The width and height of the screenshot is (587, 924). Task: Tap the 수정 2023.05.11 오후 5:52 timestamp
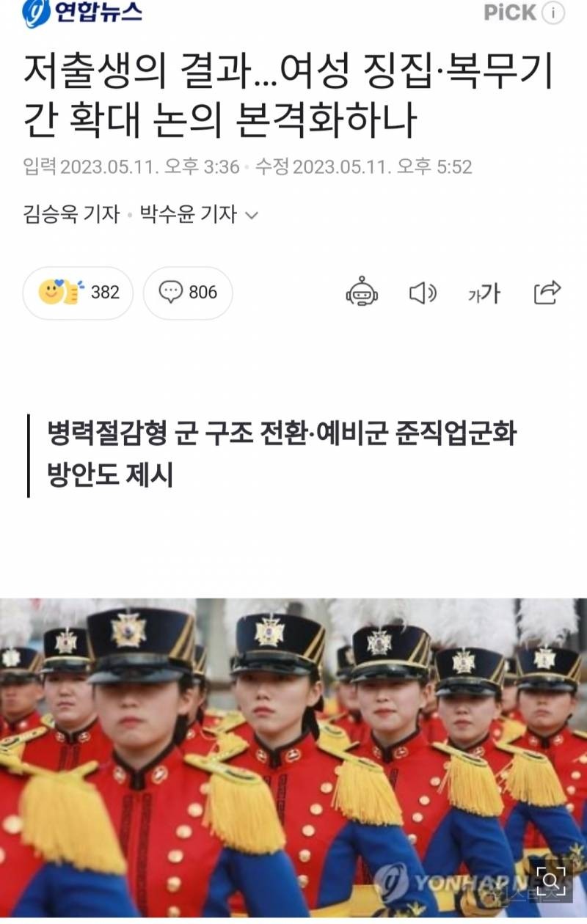click(364, 167)
